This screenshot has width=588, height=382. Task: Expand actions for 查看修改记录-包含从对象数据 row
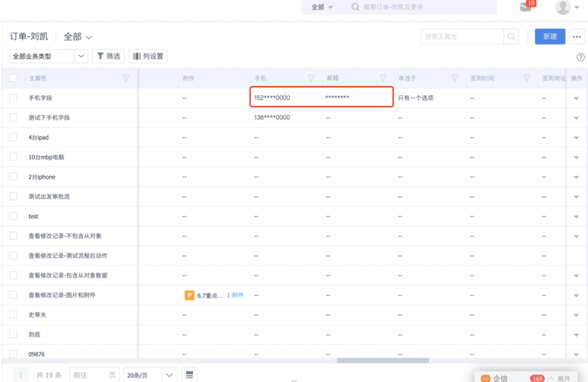576,276
